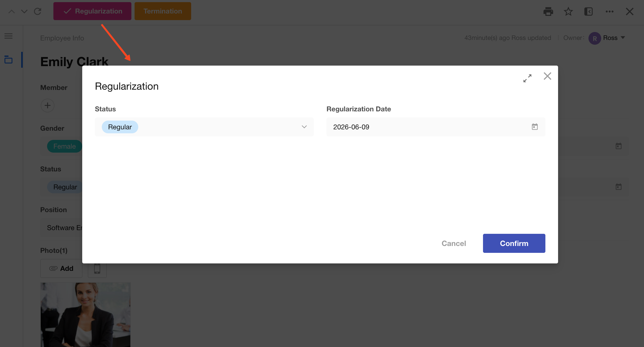644x347 pixels.
Task: Go to previous record with up arrow
Action: [x=12, y=11]
